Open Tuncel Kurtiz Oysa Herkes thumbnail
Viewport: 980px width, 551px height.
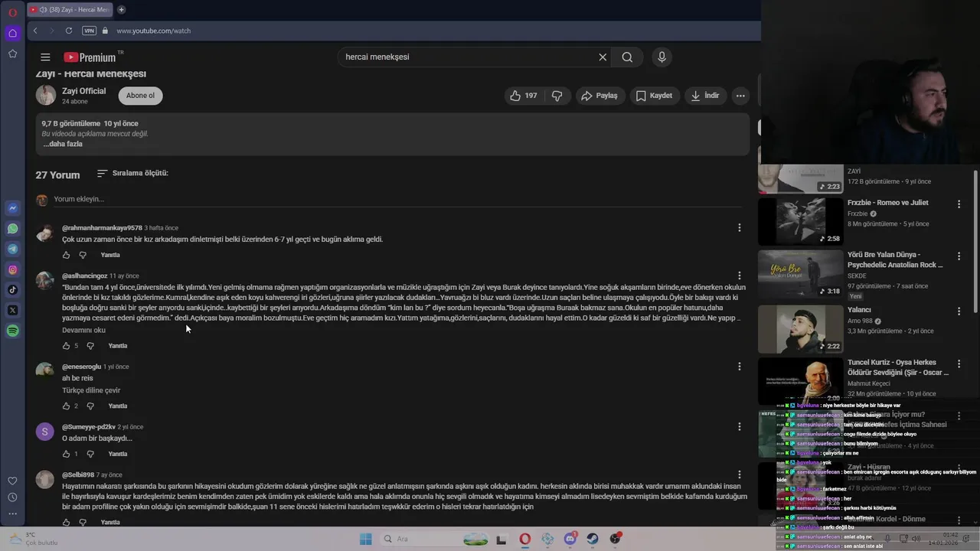[x=800, y=381]
